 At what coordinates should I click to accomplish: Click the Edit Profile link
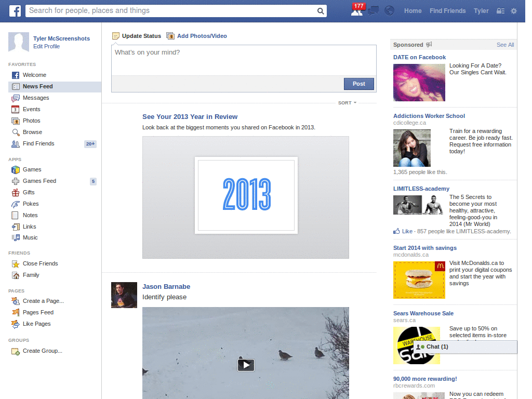click(x=46, y=46)
